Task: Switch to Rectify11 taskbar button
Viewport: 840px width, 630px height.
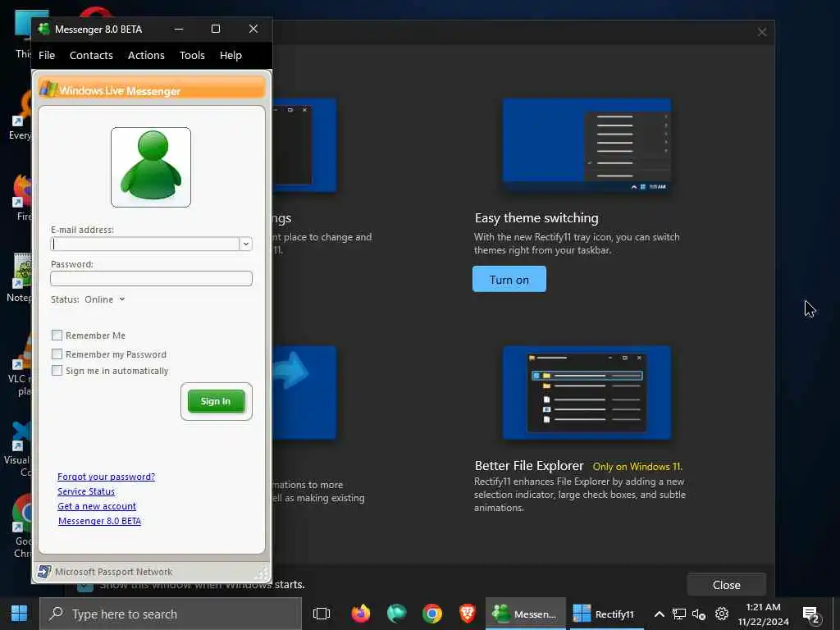Action: click(x=605, y=614)
